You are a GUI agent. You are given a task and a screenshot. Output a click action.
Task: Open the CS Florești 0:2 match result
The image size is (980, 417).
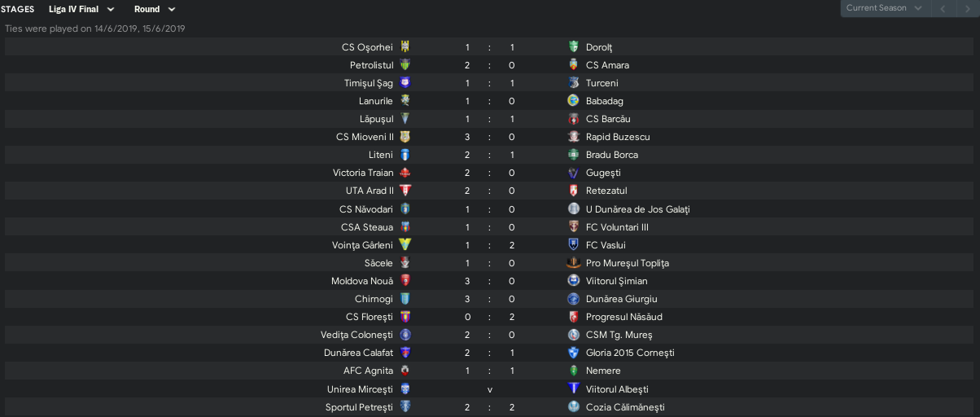point(490,317)
